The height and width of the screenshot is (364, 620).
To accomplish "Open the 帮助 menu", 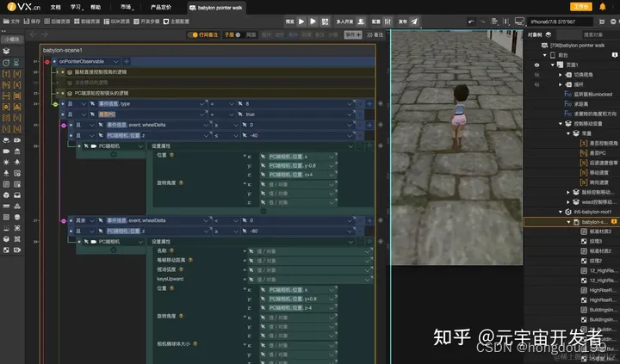I will tap(96, 7).
